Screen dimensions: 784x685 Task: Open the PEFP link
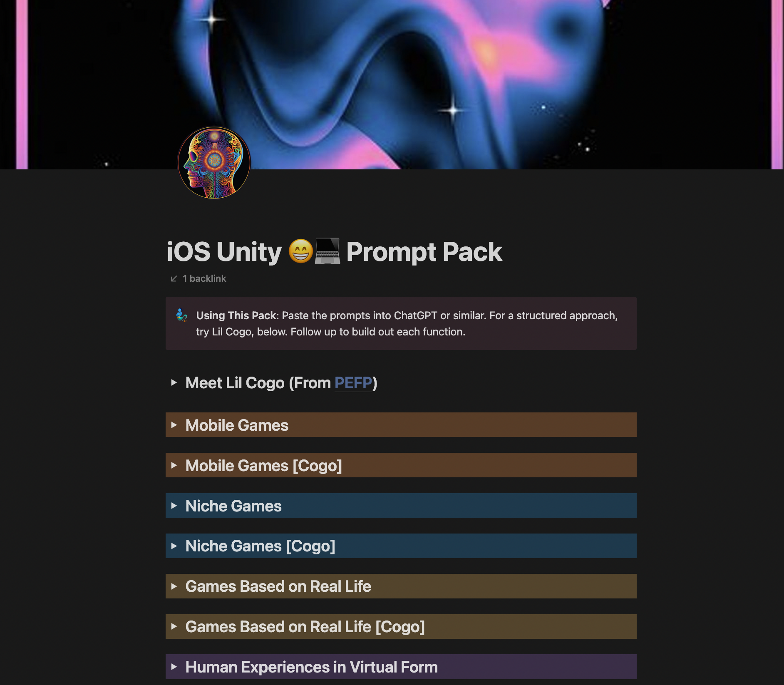coord(353,383)
